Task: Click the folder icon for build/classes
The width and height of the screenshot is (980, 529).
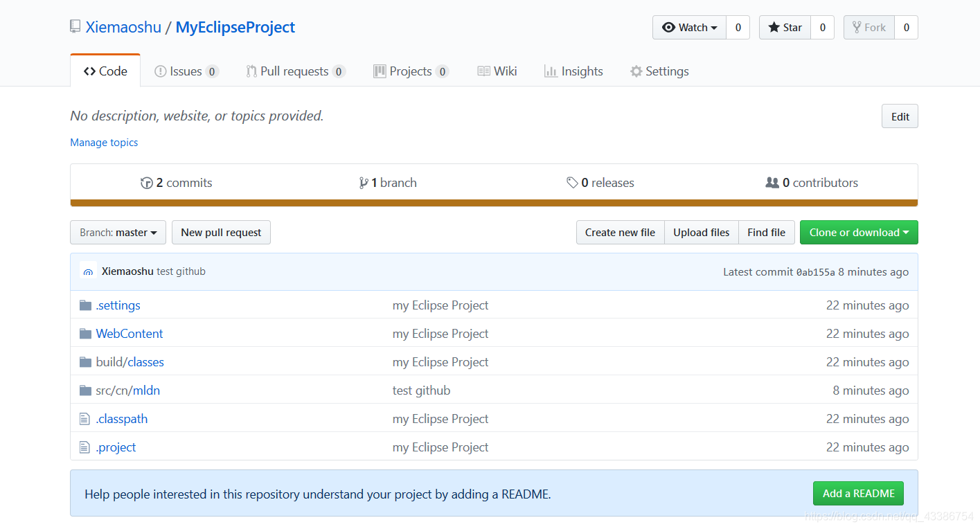Action: point(85,362)
